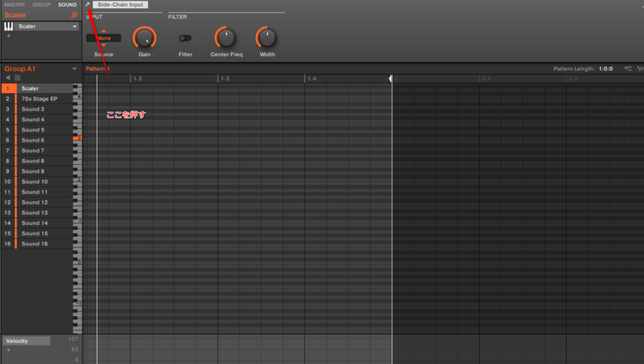Screen dimensions: 644x364
Task: Switch to the GROUP tab
Action: pyautogui.click(x=42, y=5)
